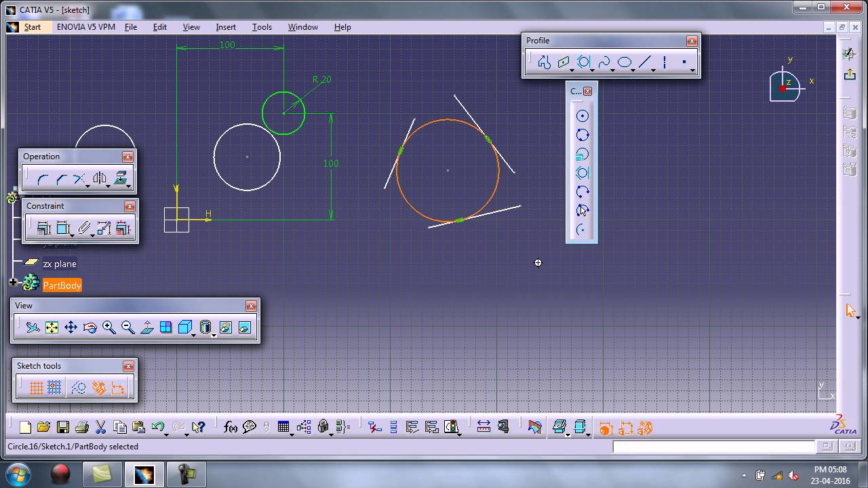
Task: Toggle Geometrical Constraints in Sketch tools
Action: pos(99,388)
